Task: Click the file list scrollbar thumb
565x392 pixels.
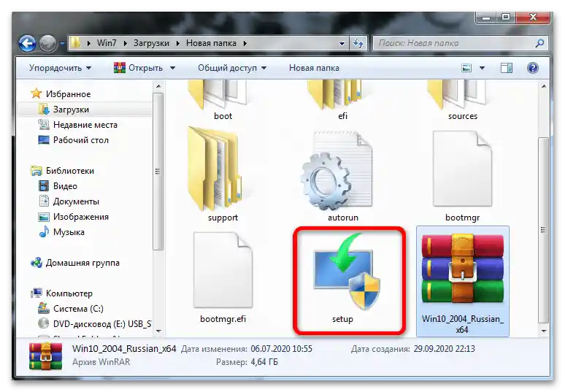Action: (x=544, y=230)
